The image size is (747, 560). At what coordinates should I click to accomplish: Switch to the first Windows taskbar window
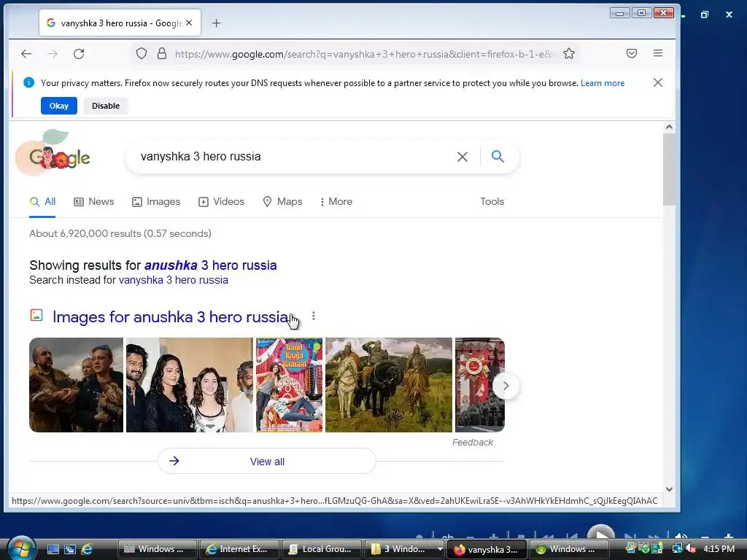[158, 549]
